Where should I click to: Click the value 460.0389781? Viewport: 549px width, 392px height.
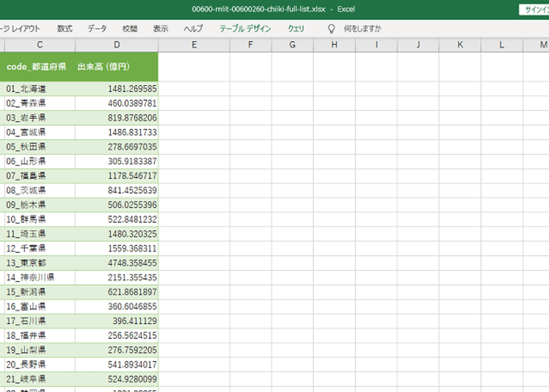(x=132, y=103)
